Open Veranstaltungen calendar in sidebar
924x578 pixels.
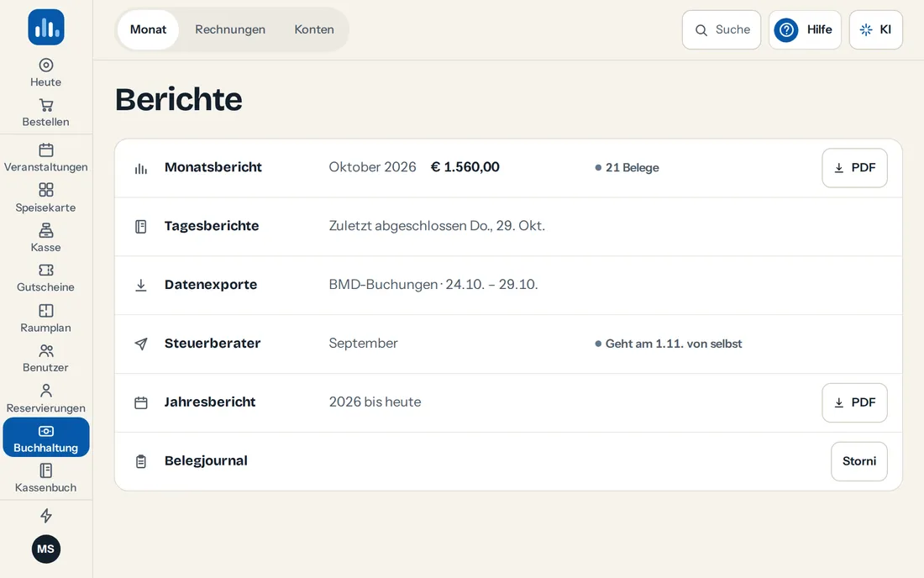click(46, 158)
